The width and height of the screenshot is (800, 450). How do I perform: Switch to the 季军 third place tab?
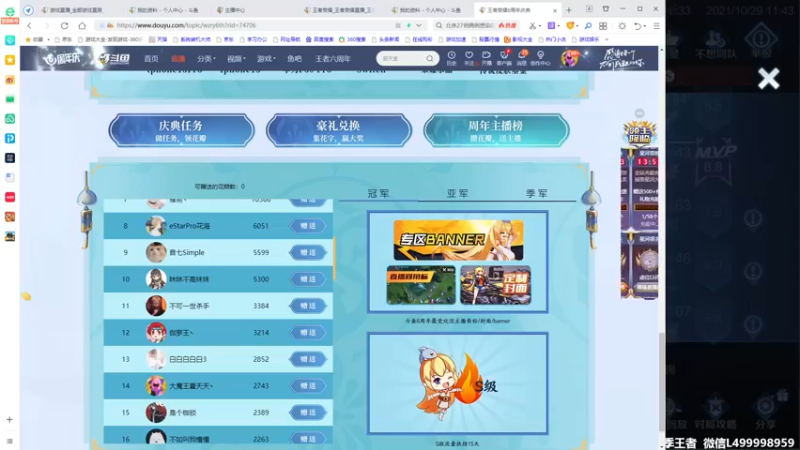click(x=537, y=193)
